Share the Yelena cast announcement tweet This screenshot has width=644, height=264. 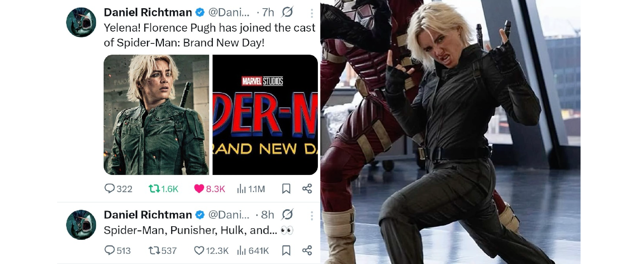[307, 189]
